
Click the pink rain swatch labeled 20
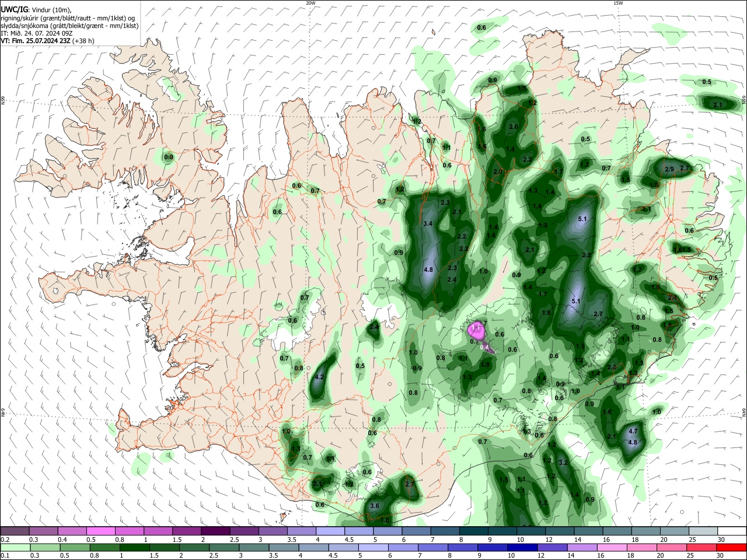pyautogui.click(x=672, y=548)
